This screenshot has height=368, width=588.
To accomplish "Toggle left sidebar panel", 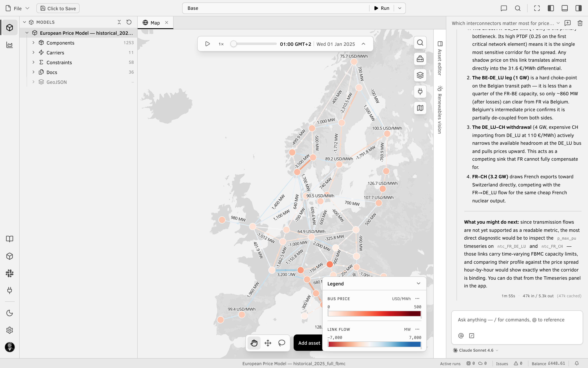I will 551,8.
